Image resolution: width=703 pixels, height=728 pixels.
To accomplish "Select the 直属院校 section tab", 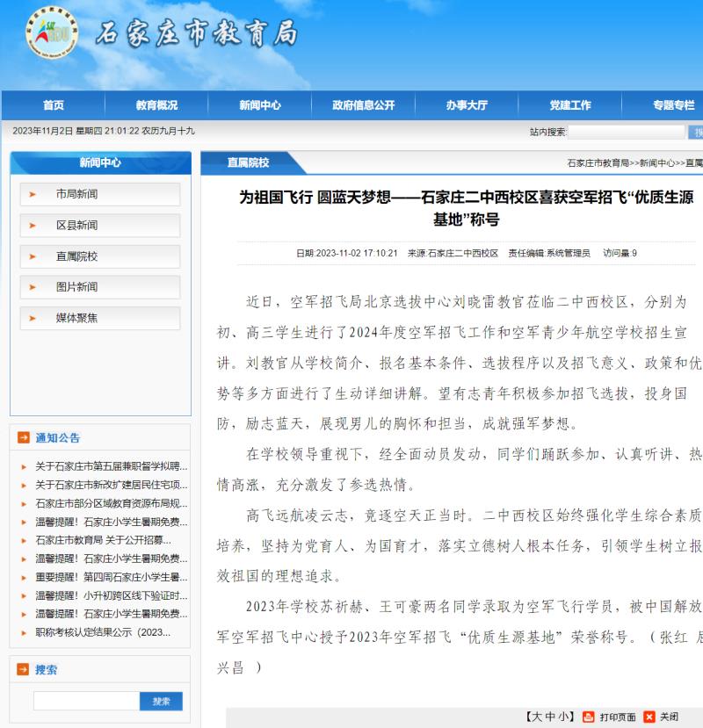I will (248, 162).
